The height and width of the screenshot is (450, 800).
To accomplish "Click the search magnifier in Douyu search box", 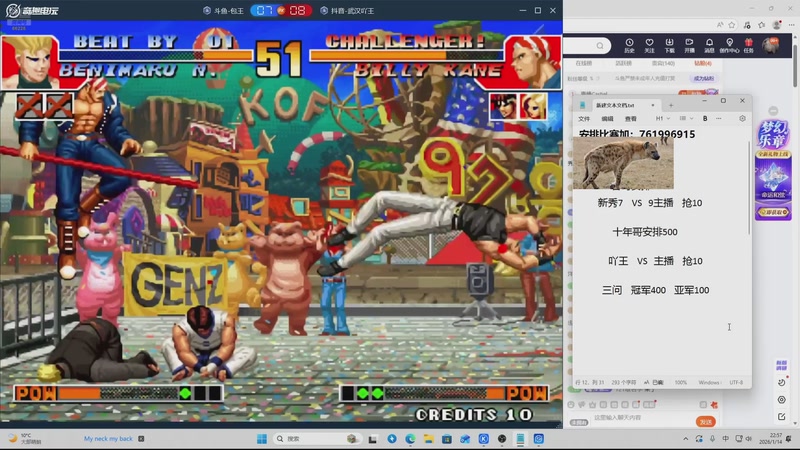I will pos(600,46).
